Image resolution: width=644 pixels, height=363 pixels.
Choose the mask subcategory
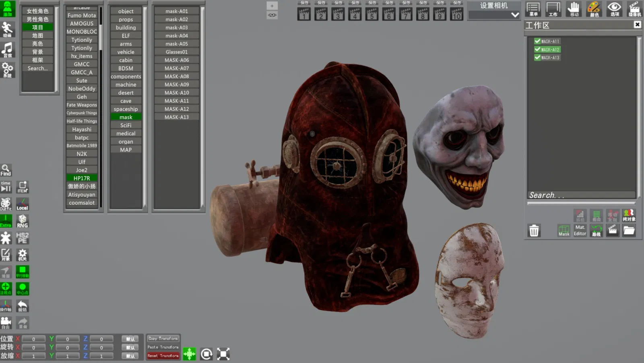(126, 117)
